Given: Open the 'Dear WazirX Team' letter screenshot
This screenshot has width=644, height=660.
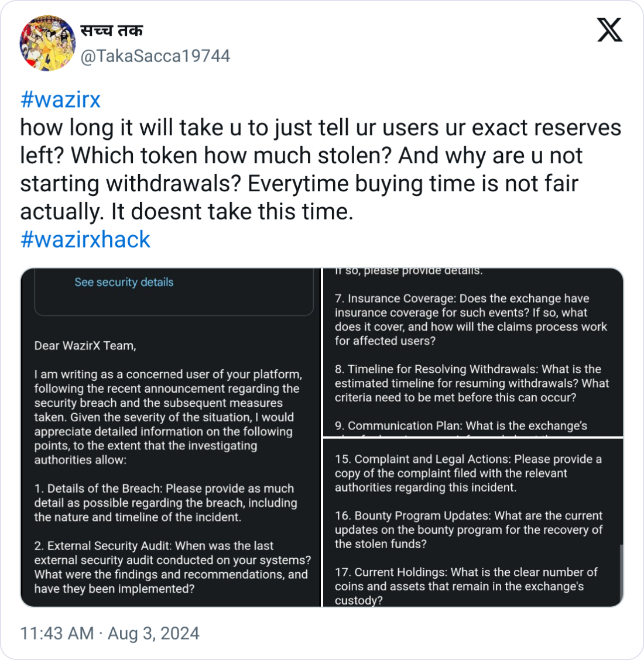Looking at the screenshot, I should [171, 437].
